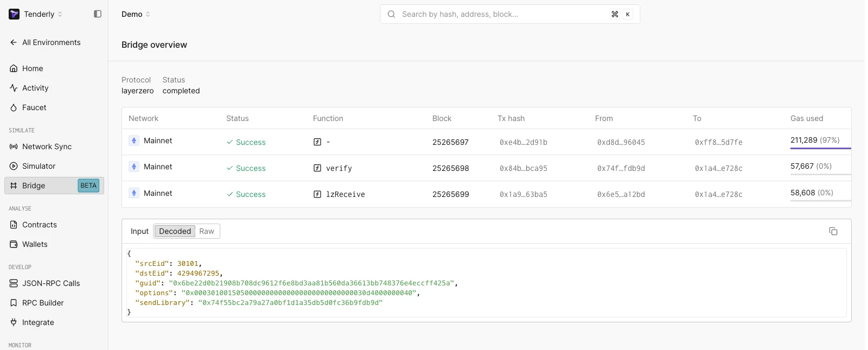Screen dimensions: 868x350
Task: Click To address 0x1a4…e728c in lzReceive row
Action: (719, 194)
